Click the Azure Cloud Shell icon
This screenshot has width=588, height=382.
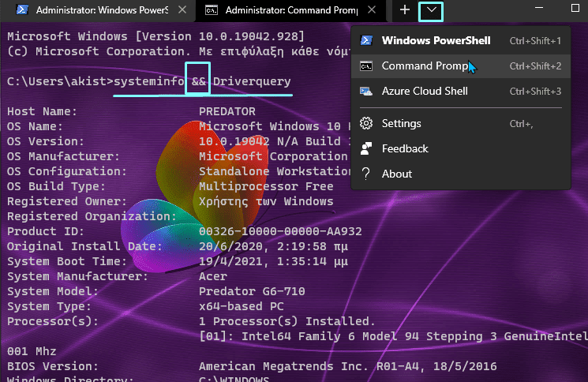point(366,91)
